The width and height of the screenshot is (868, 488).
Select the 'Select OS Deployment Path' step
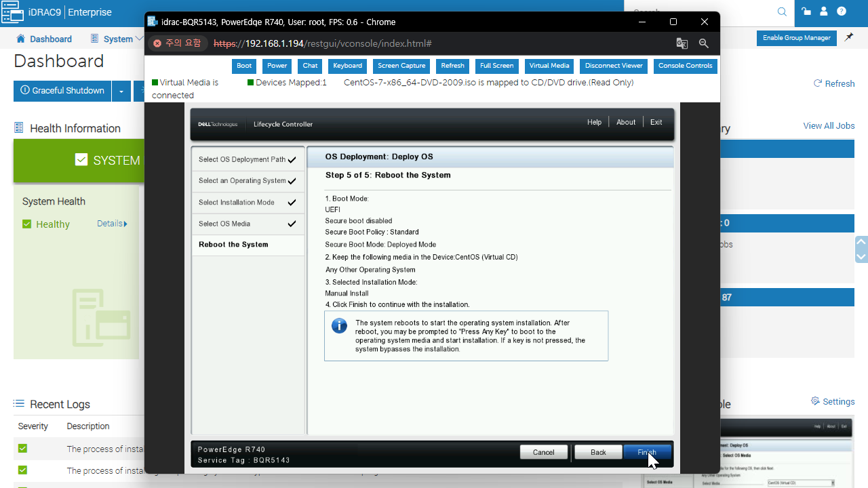[248, 159]
